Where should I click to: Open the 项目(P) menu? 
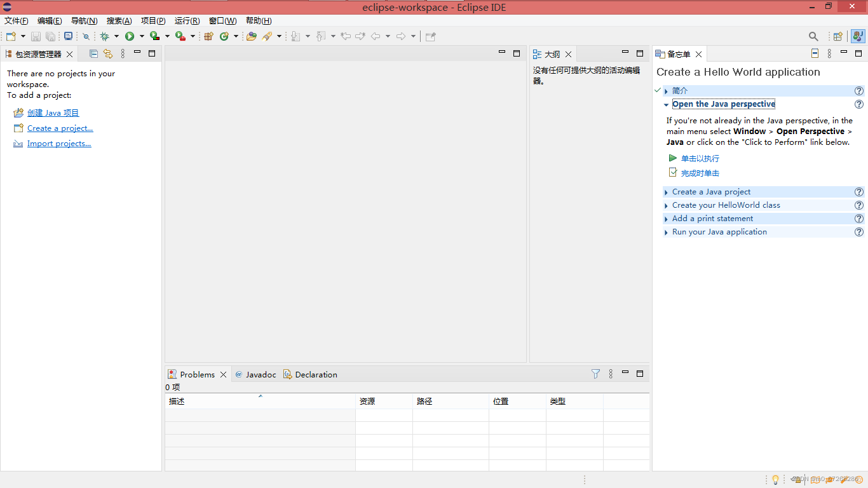[153, 21]
